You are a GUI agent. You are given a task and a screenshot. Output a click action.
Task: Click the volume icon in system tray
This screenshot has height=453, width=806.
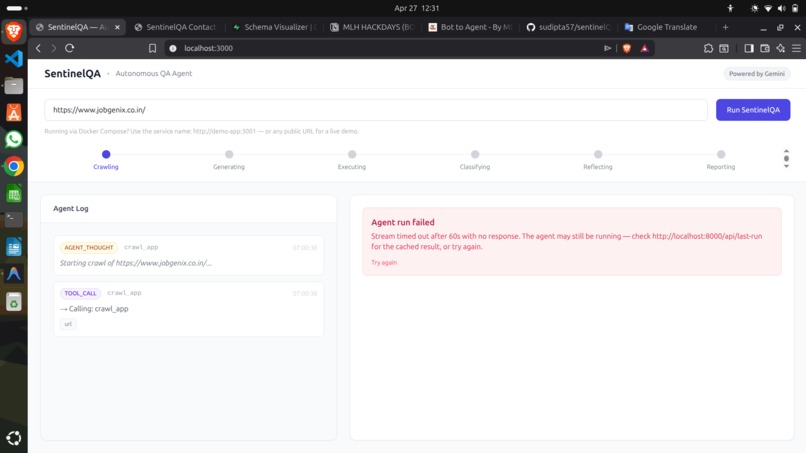pos(782,8)
